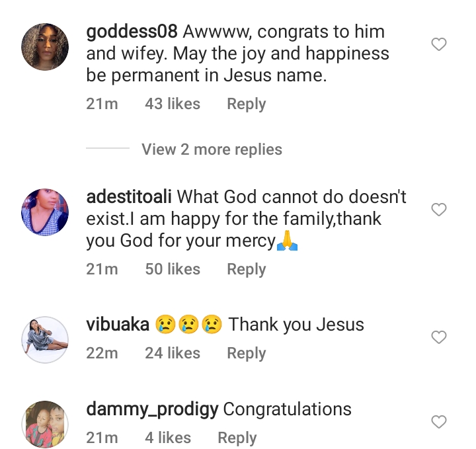View vibuaka's profile photo
The width and height of the screenshot is (476, 449).
point(45,339)
